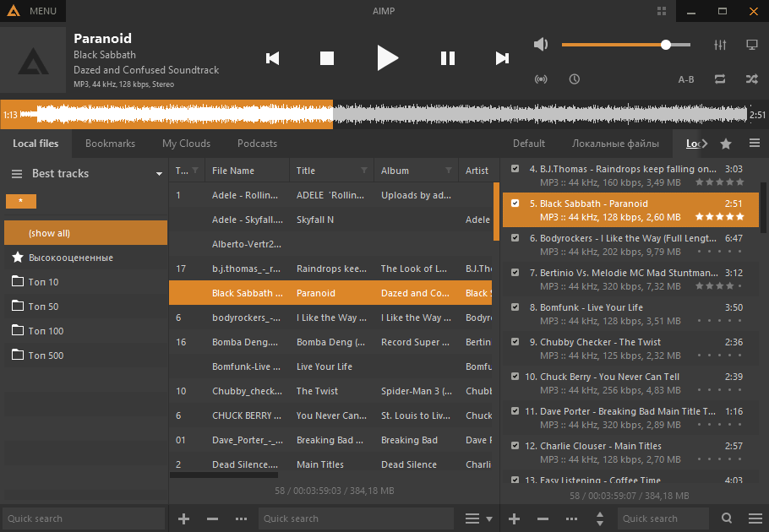Open the My Clouds tab

point(187,144)
